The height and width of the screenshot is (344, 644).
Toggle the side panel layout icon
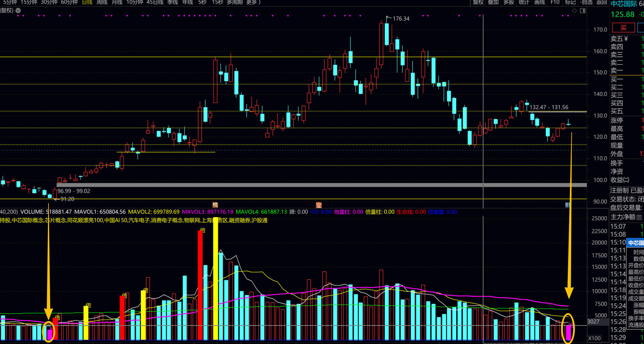583,11
